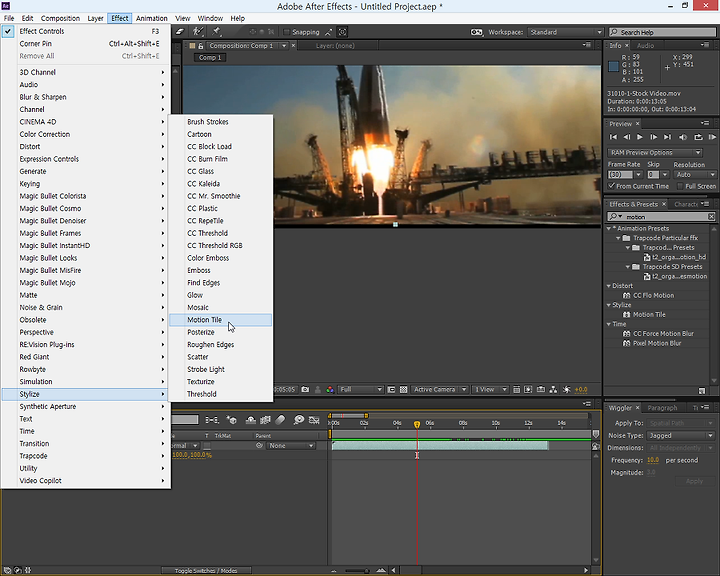This screenshot has height=576, width=720.
Task: Open the Timeline button icon in viewer
Action: pos(541,390)
